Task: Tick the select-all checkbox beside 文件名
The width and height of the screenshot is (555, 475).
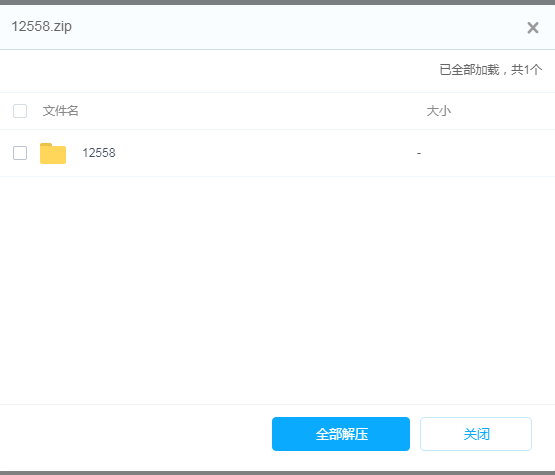Action: coord(20,111)
